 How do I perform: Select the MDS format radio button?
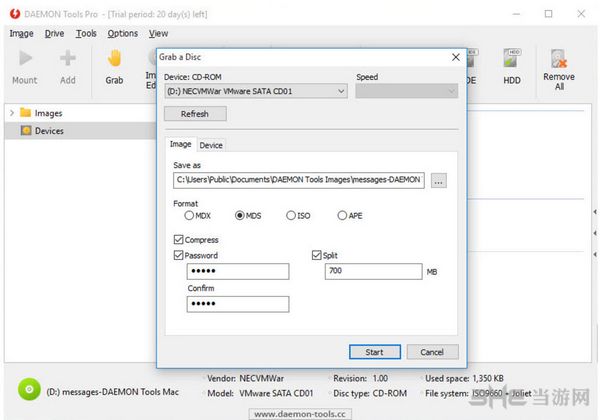pyautogui.click(x=240, y=215)
